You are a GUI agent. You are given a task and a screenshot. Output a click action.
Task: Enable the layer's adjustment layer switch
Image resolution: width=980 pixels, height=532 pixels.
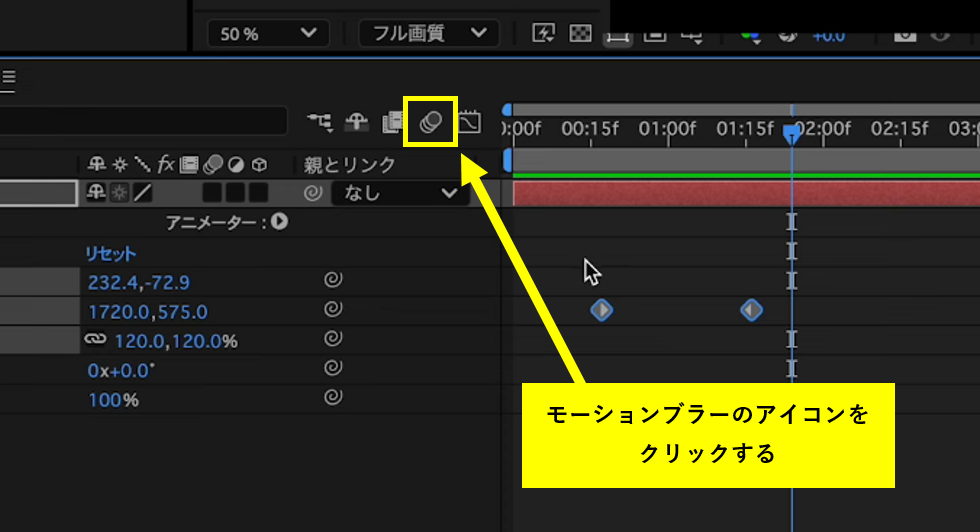point(235,193)
